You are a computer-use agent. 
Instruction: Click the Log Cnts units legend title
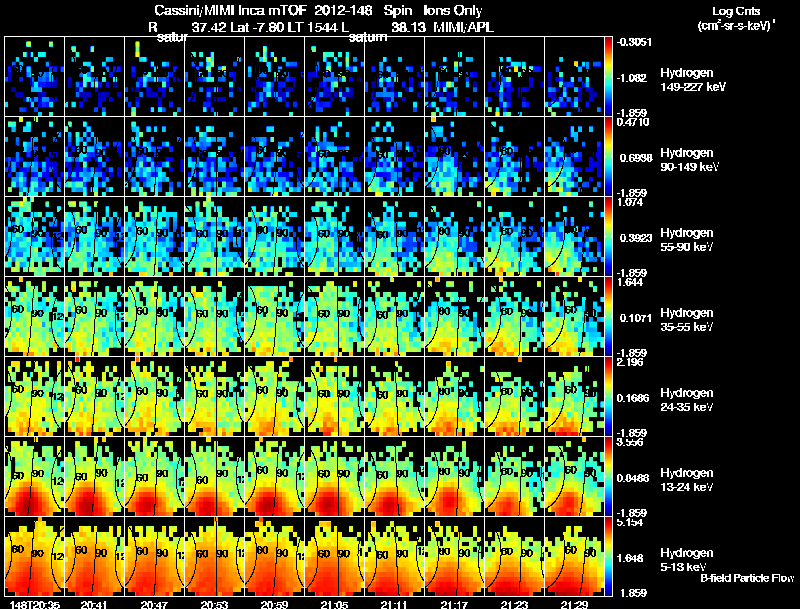(x=736, y=18)
